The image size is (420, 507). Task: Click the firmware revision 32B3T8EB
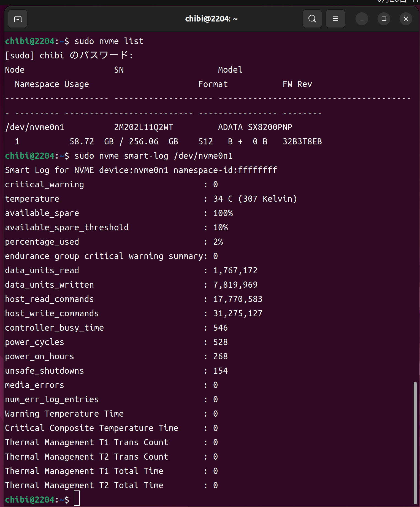pyautogui.click(x=302, y=142)
